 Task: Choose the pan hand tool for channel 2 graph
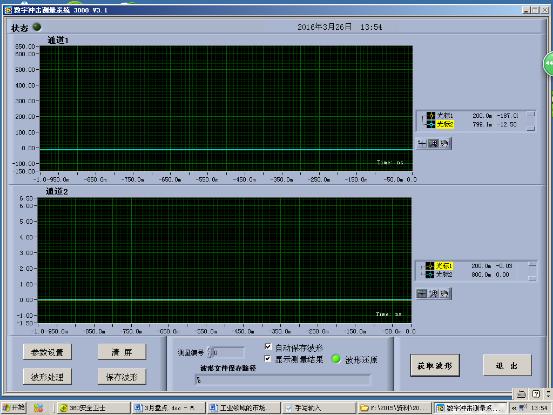[x=444, y=293]
